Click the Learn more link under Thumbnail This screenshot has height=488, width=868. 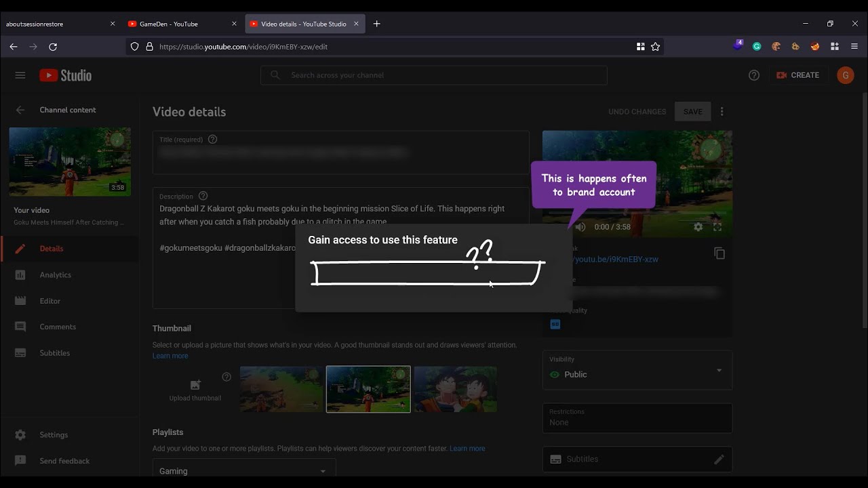point(170,356)
